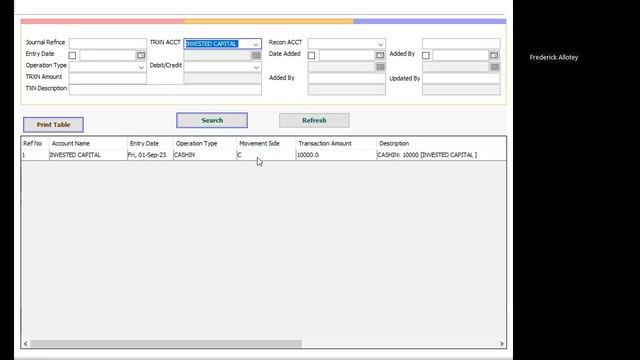
Task: Focus the Updated By text field
Action: tap(461, 78)
